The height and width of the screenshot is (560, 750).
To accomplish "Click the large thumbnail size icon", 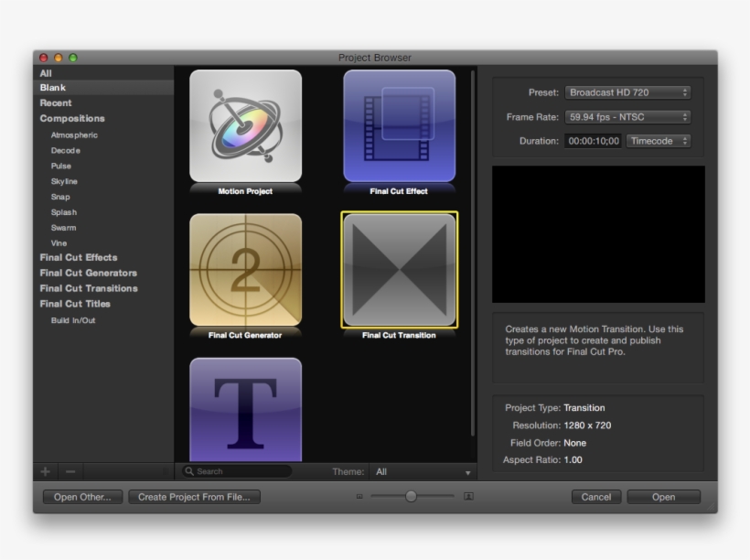I will 468,497.
